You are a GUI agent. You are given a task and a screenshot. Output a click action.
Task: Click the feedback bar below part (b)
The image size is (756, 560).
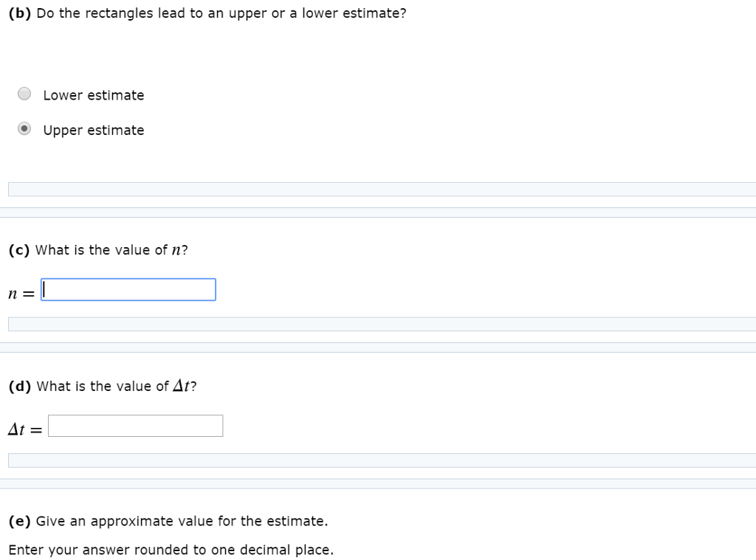(382, 190)
